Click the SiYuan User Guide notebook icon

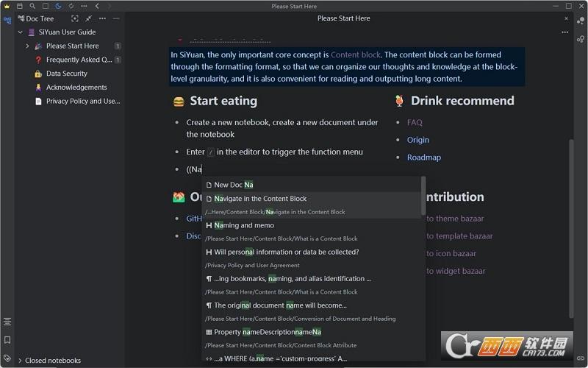32,32
